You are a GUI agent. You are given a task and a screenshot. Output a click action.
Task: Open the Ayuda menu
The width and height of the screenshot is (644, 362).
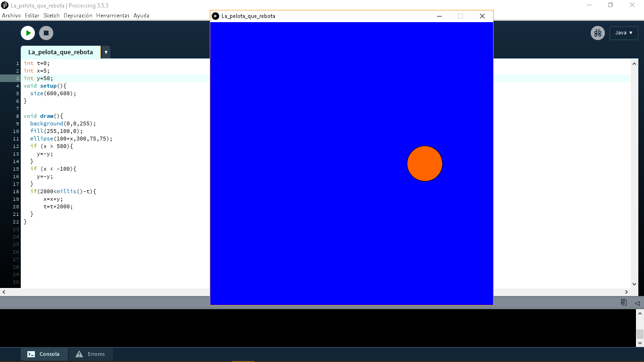(141, 16)
